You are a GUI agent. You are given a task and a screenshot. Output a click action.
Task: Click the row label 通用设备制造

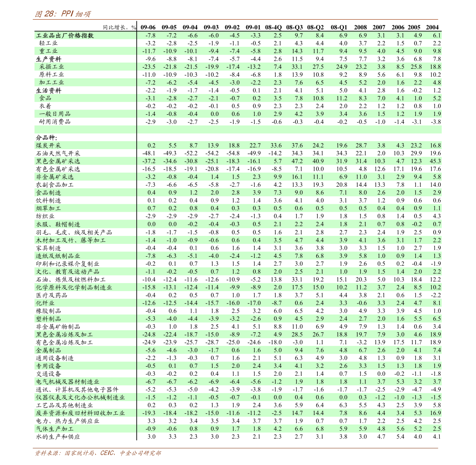click(55, 358)
